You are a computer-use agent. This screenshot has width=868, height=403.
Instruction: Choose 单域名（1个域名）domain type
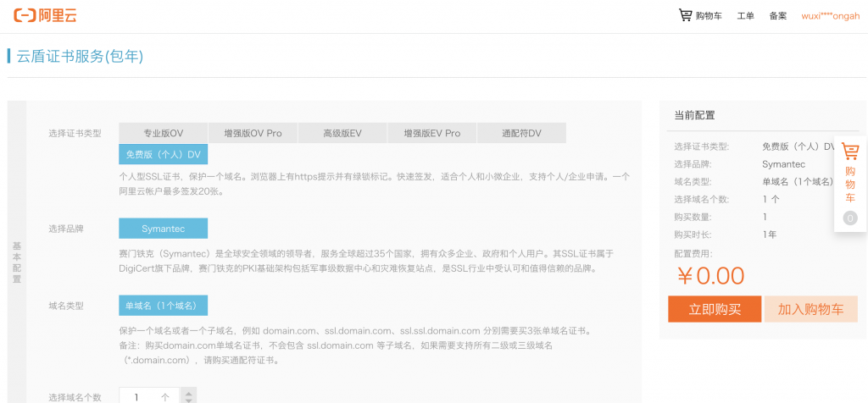coord(164,305)
